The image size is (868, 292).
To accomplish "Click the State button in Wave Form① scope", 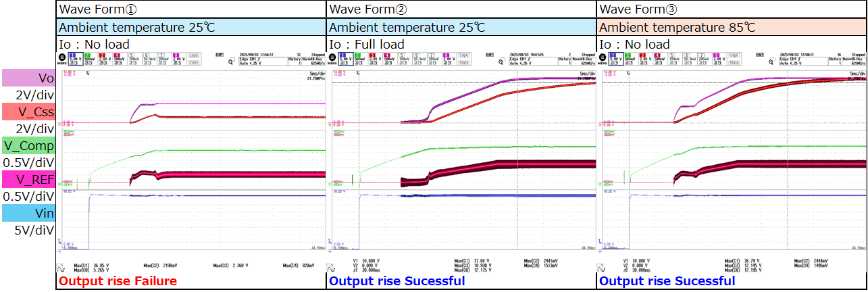I will [194, 63].
